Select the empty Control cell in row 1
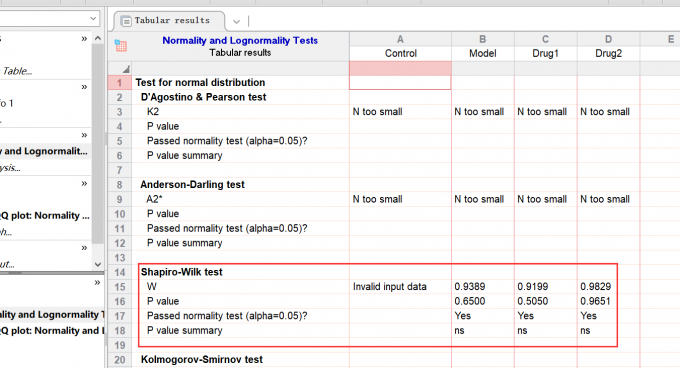 (x=400, y=82)
